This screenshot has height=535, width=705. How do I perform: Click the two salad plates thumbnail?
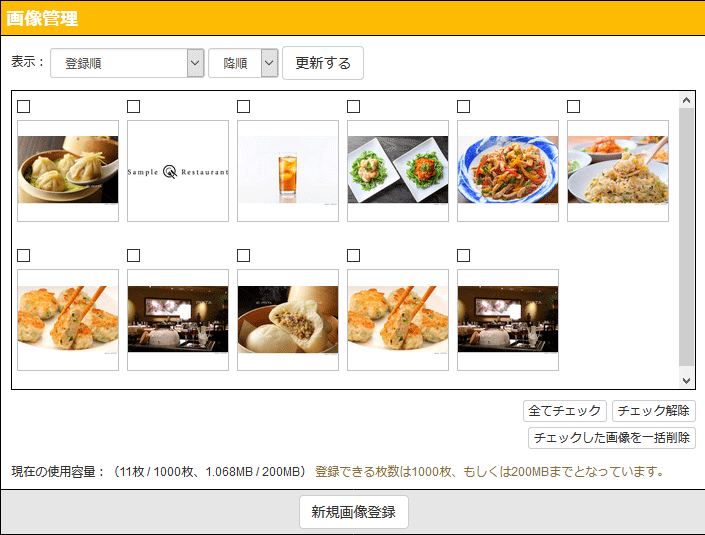pyautogui.click(x=398, y=170)
